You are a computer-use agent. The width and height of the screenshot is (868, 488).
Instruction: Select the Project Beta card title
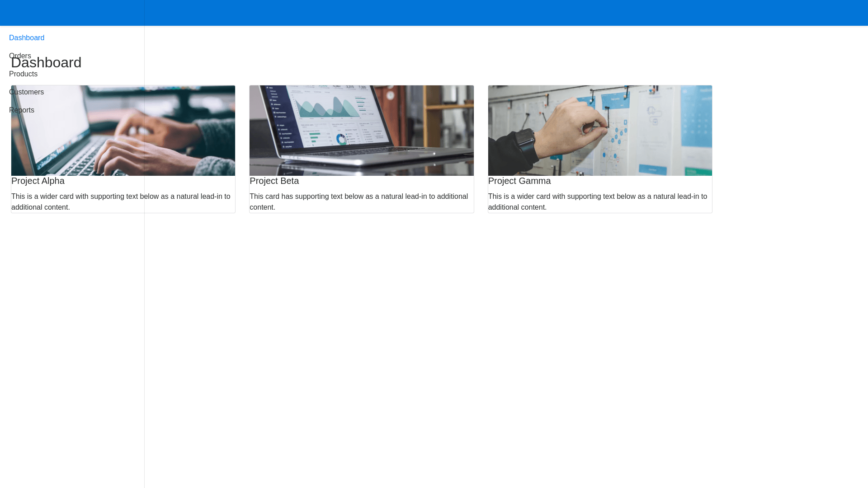coord(274,181)
